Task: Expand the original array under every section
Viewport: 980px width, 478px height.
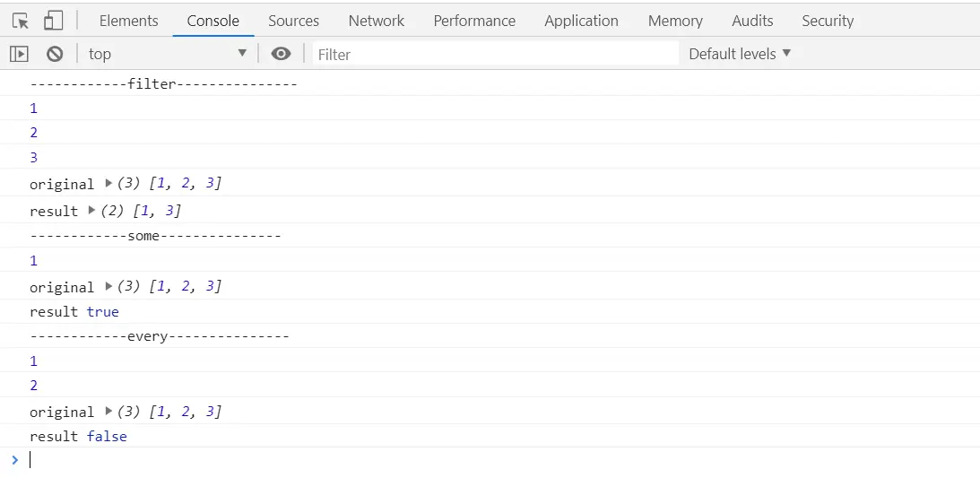Action: click(x=108, y=411)
